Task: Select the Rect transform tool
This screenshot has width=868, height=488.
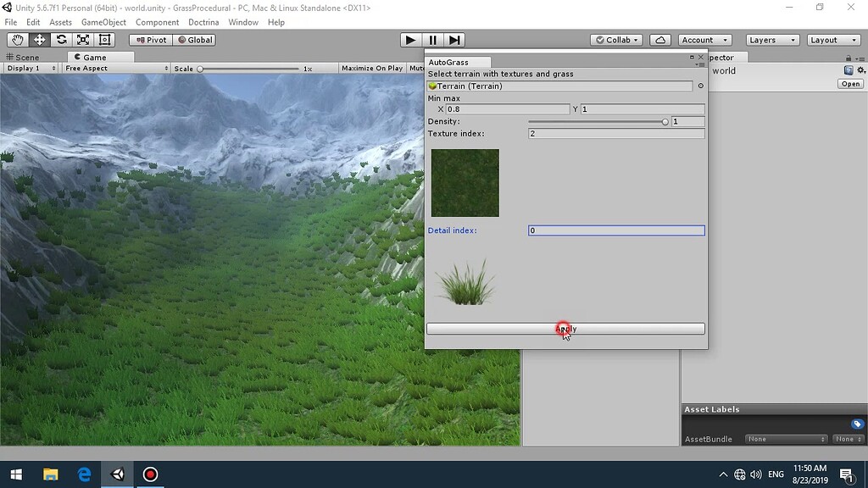Action: click(x=103, y=39)
